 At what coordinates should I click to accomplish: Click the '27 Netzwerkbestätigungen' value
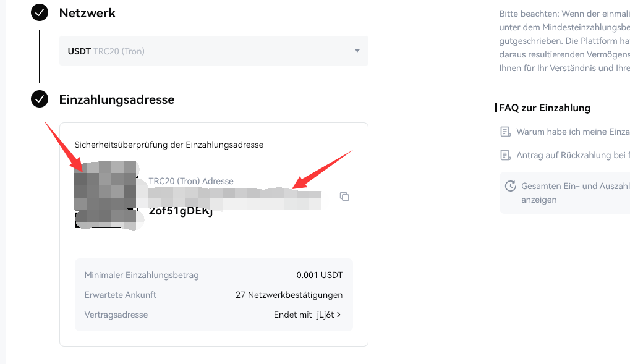point(289,295)
